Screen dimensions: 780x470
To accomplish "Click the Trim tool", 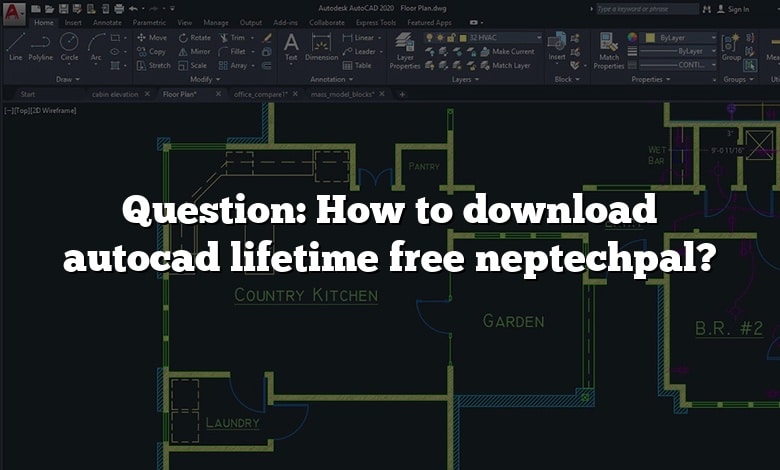I will coord(232,37).
